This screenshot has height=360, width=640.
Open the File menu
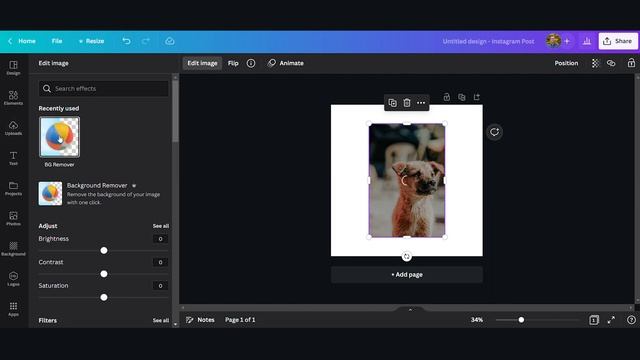point(57,41)
